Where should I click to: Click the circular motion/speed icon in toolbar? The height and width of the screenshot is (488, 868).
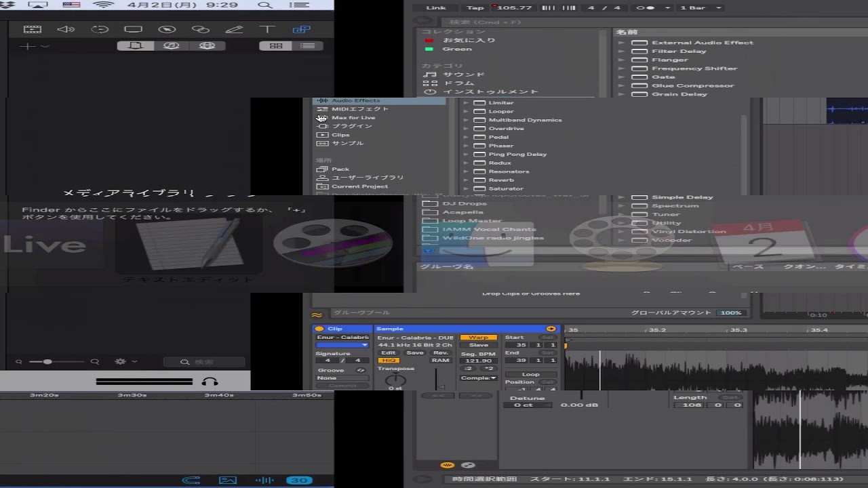pyautogui.click(x=100, y=29)
